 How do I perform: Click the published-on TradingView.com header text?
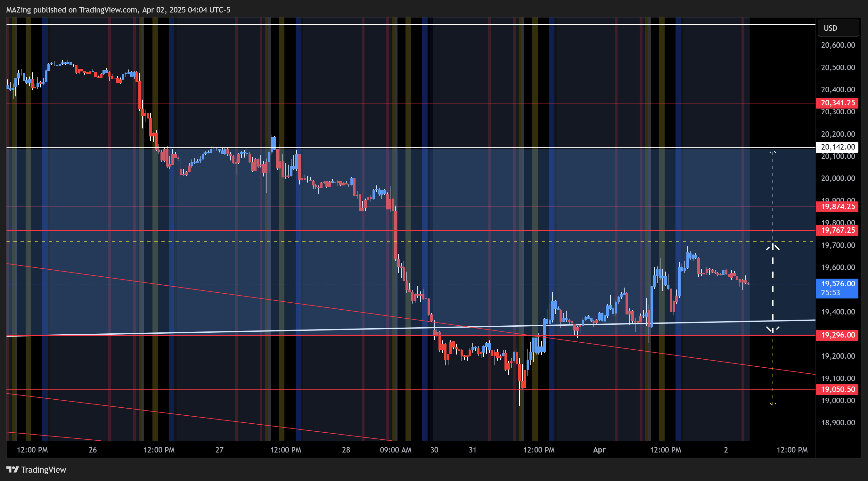pyautogui.click(x=118, y=10)
